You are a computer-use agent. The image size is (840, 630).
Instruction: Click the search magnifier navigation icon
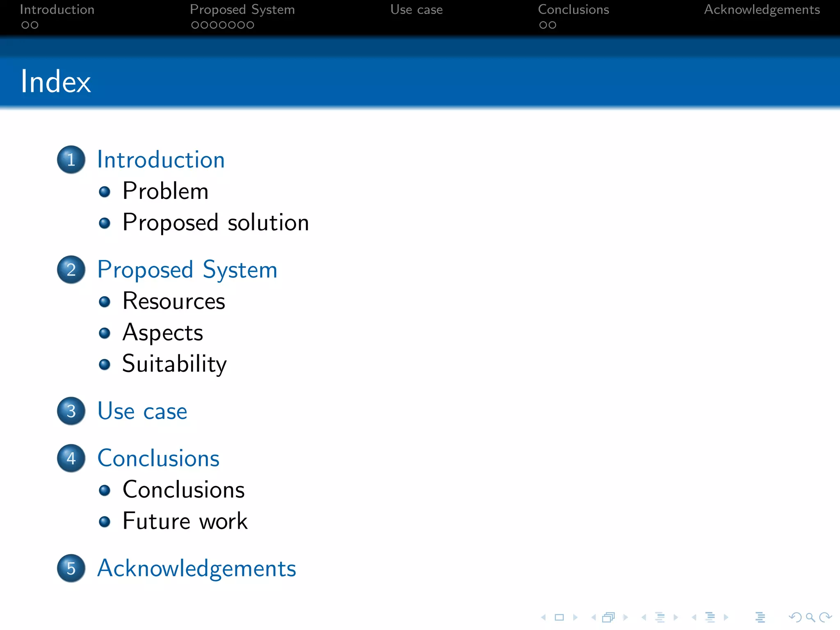[x=810, y=617]
